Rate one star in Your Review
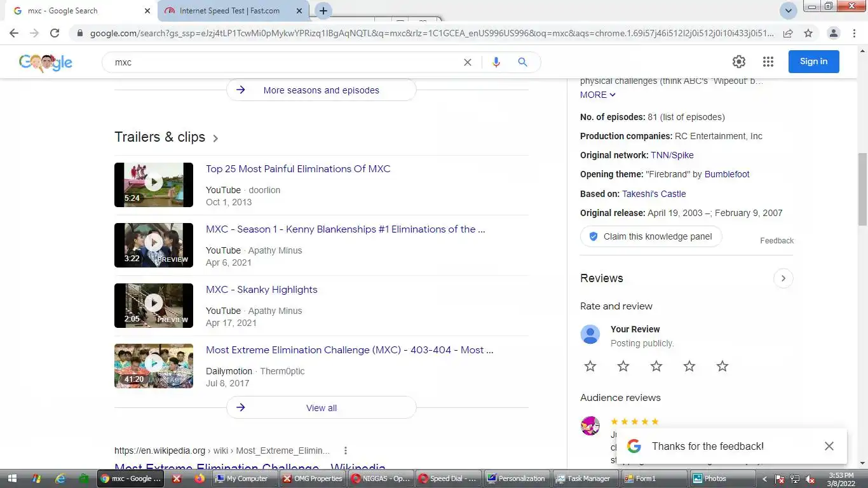The image size is (868, 488). [590, 366]
